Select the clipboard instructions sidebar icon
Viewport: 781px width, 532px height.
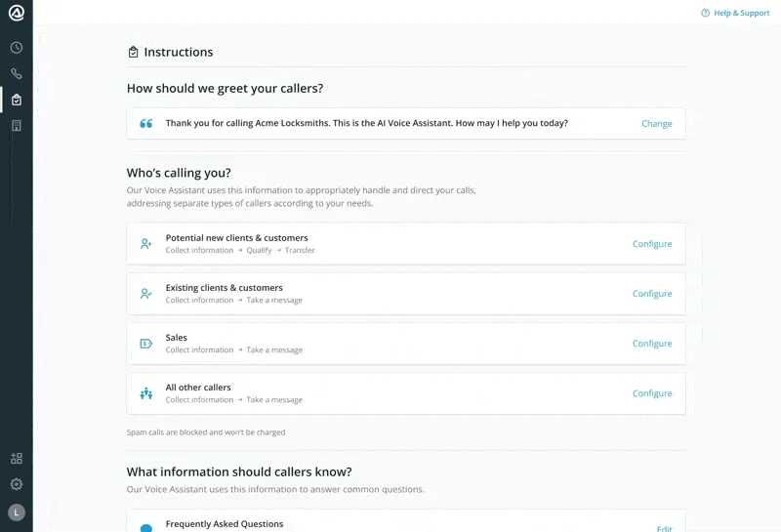[x=17, y=100]
